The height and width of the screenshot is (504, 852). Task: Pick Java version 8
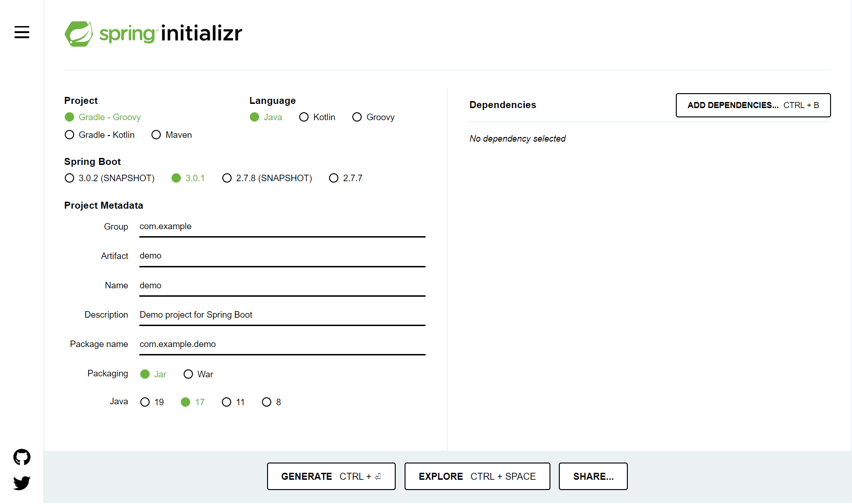[271, 402]
